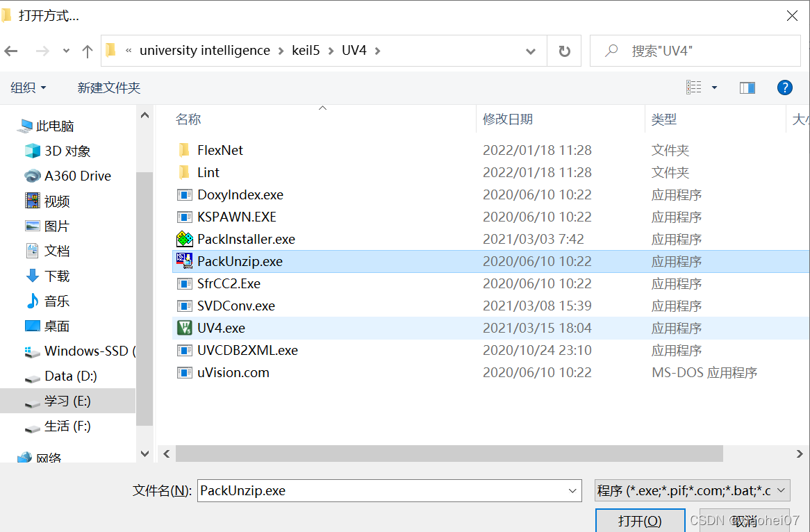Screen dimensions: 810x532
Task: Select the PackInstaller.exe icon
Action: pos(184,239)
